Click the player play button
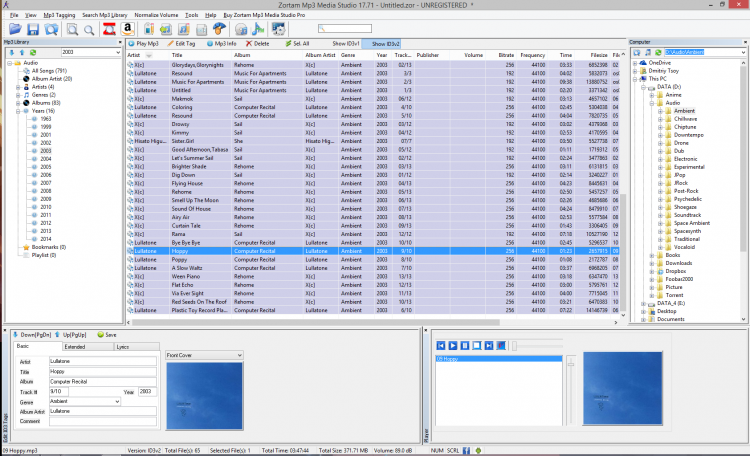The height and width of the screenshot is (456, 750). click(x=453, y=345)
